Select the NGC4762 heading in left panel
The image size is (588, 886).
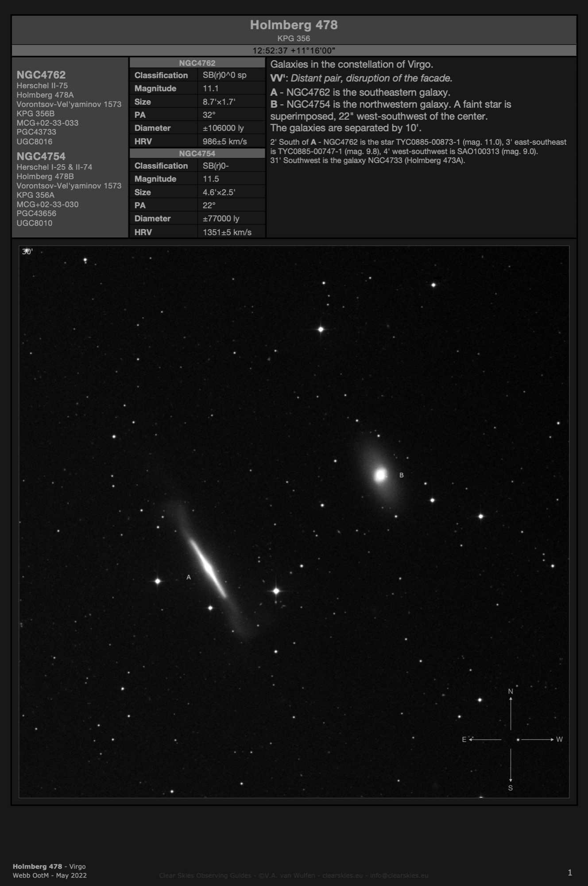(x=41, y=75)
